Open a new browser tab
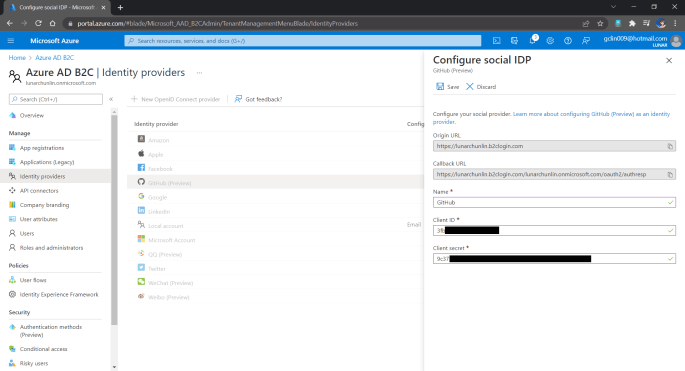The width and height of the screenshot is (685, 371). tap(120, 7)
